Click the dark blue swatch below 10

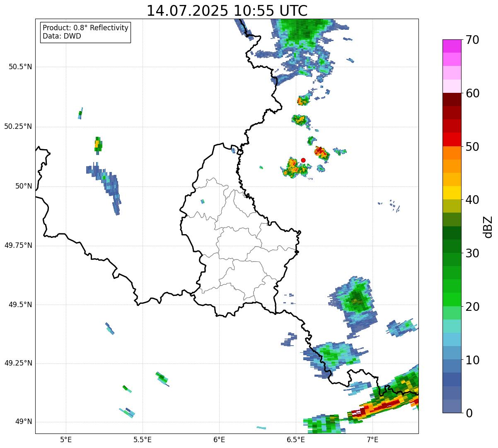[x=452, y=379]
